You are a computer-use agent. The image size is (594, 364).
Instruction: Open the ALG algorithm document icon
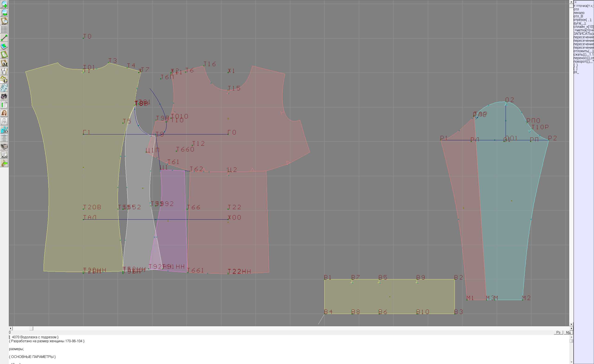pyautogui.click(x=4, y=155)
